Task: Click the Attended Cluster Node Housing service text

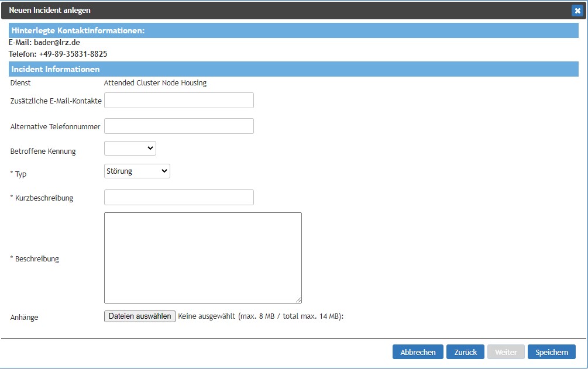Action: pyautogui.click(x=155, y=83)
